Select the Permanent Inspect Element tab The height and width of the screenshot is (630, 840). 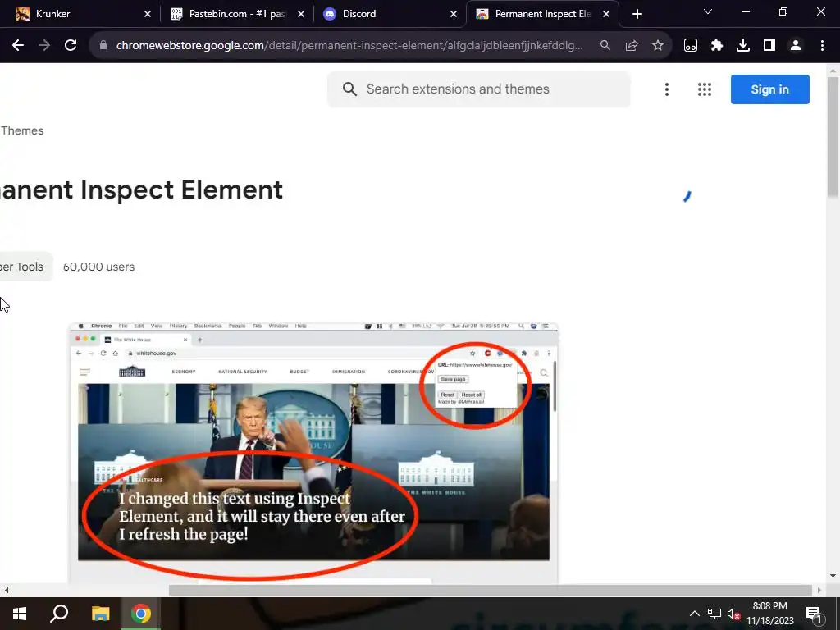click(x=541, y=14)
